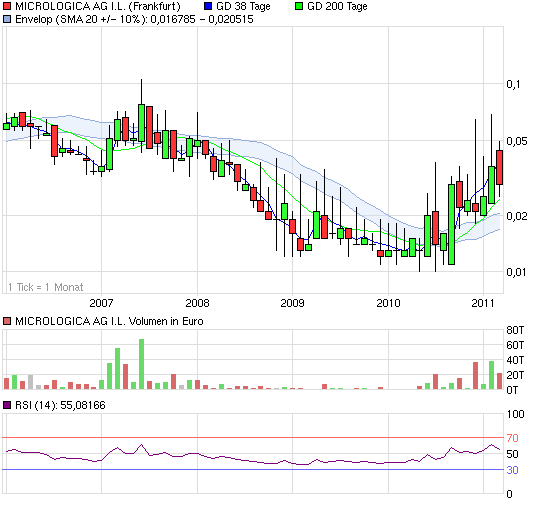The width and height of the screenshot is (545, 515).
Task: Click the red MICROLOGICA AG legend swatch
Action: coord(7,6)
